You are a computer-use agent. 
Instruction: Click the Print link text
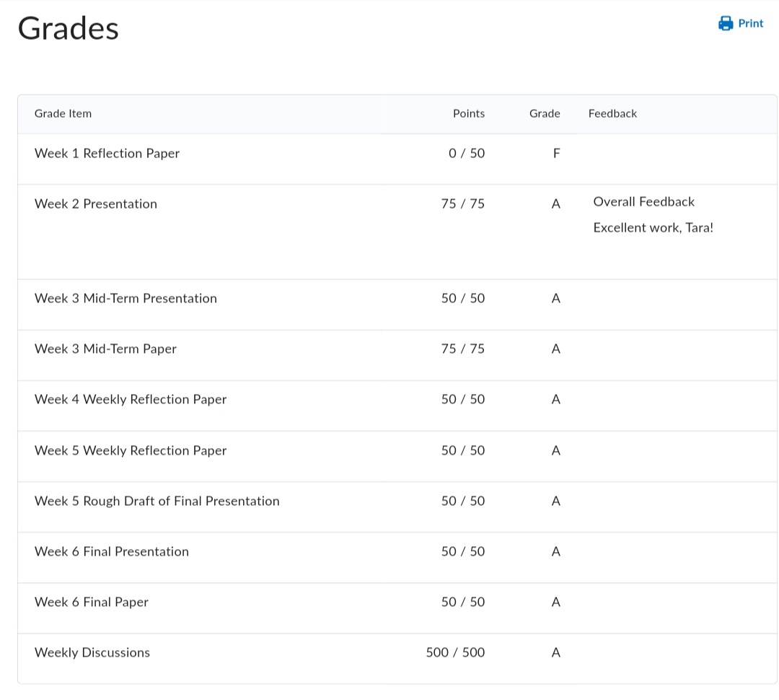[750, 24]
